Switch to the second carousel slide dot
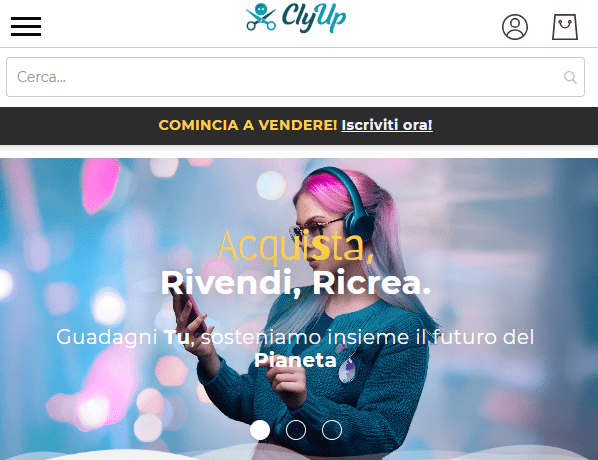 [296, 430]
